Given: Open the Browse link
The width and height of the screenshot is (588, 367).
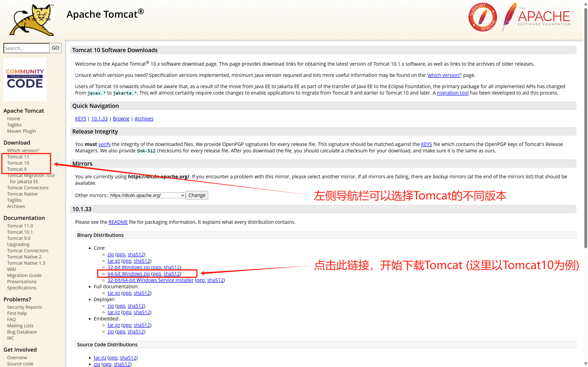Looking at the screenshot, I should tap(121, 118).
